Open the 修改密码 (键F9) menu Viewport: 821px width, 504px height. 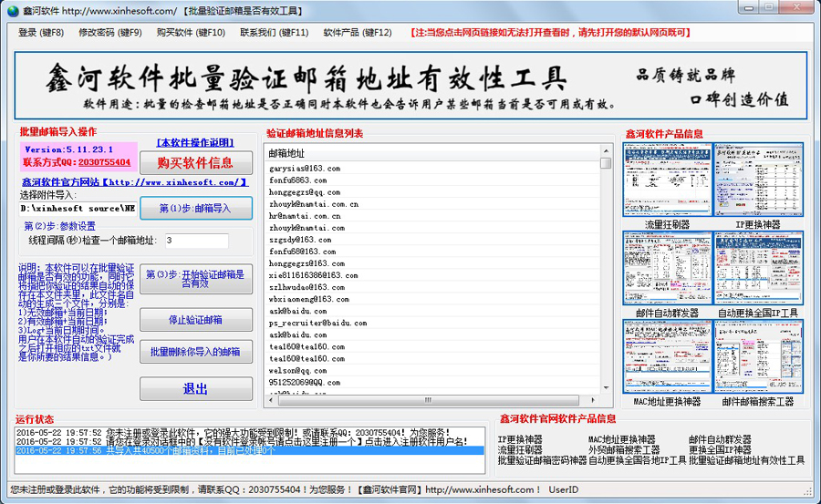click(x=110, y=32)
